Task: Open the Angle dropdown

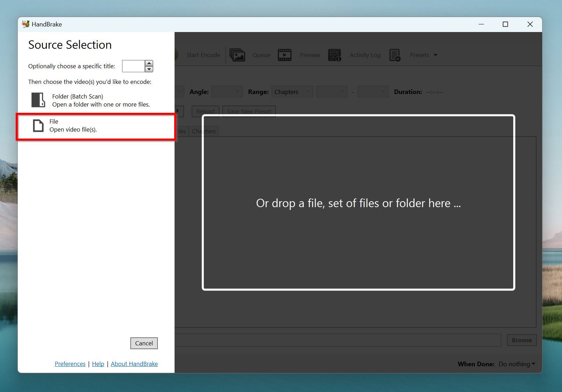Action: (227, 91)
